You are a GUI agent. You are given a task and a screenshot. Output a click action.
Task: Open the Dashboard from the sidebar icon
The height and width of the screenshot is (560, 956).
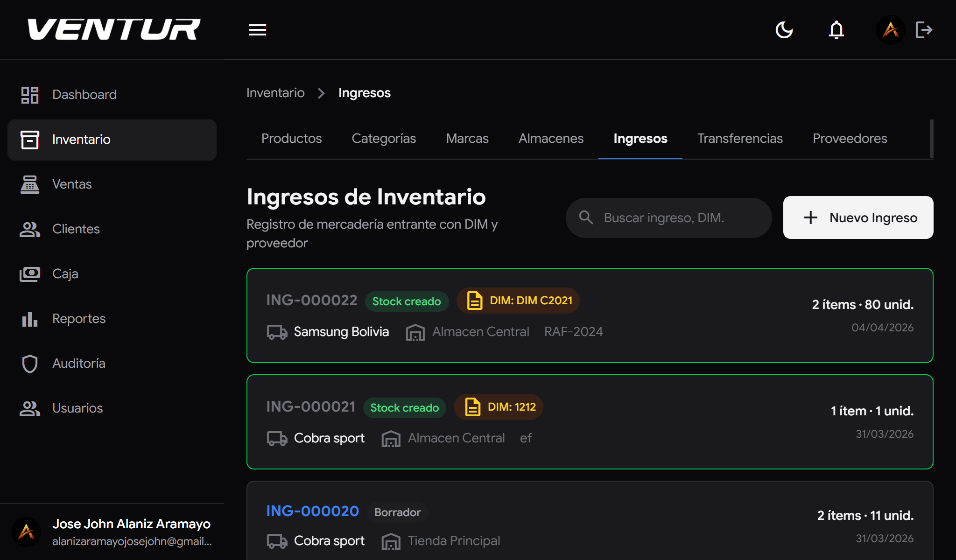29,94
